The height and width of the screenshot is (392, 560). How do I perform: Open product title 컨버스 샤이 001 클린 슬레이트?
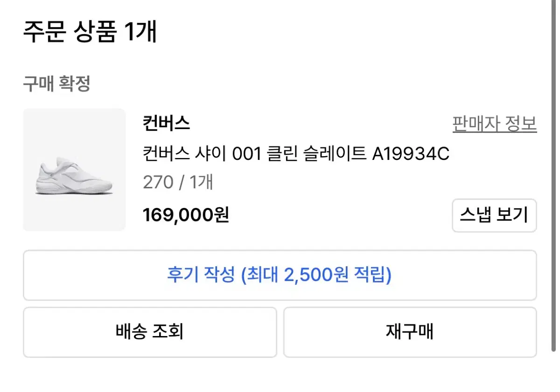click(254, 153)
